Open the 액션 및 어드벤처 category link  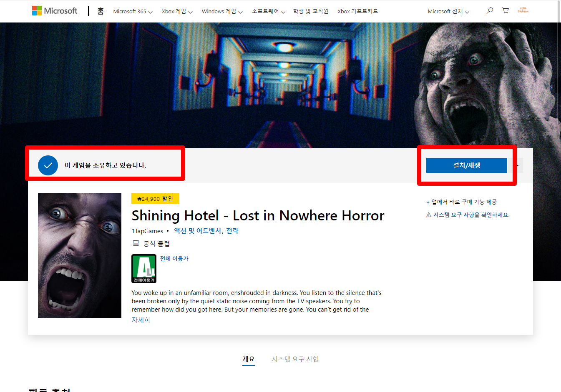(x=197, y=231)
